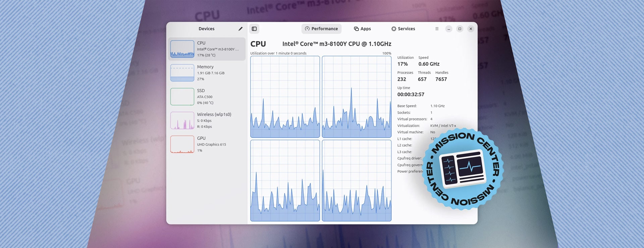Screen dimensions: 644x248
Task: Click the '17%' utilization value
Action: pyautogui.click(x=402, y=64)
